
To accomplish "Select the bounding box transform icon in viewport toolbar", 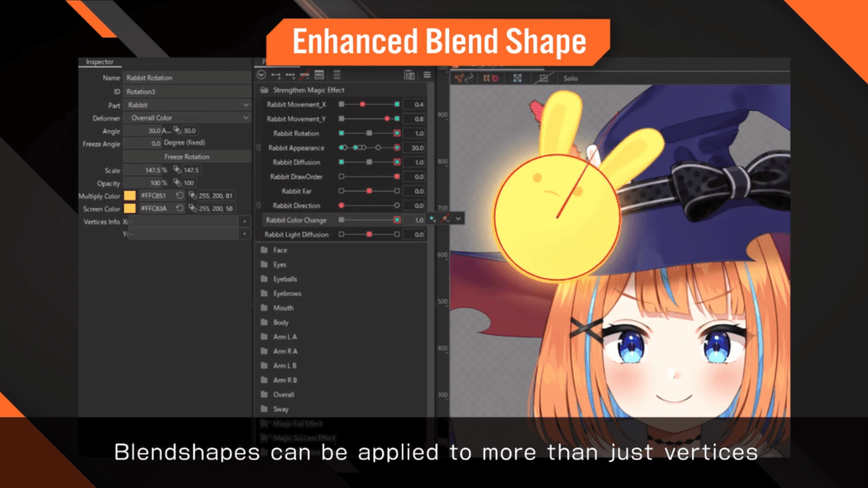I will (517, 78).
